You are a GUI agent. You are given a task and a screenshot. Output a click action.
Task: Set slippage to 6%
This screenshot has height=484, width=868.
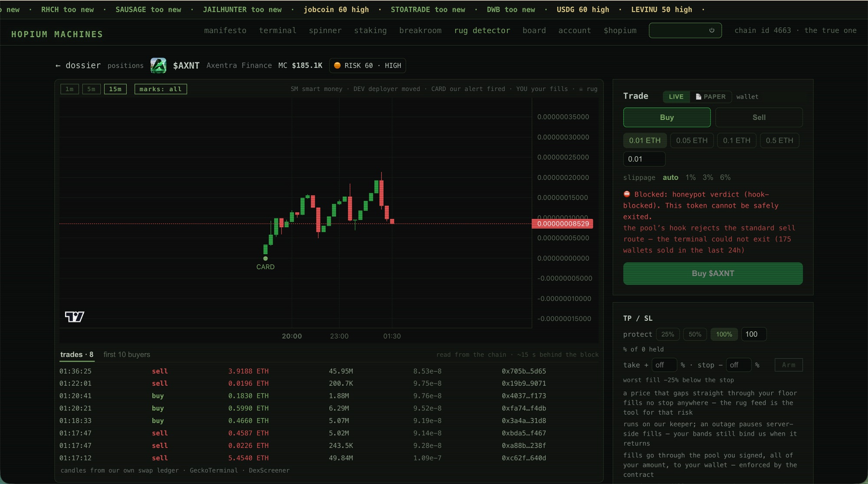[725, 178]
